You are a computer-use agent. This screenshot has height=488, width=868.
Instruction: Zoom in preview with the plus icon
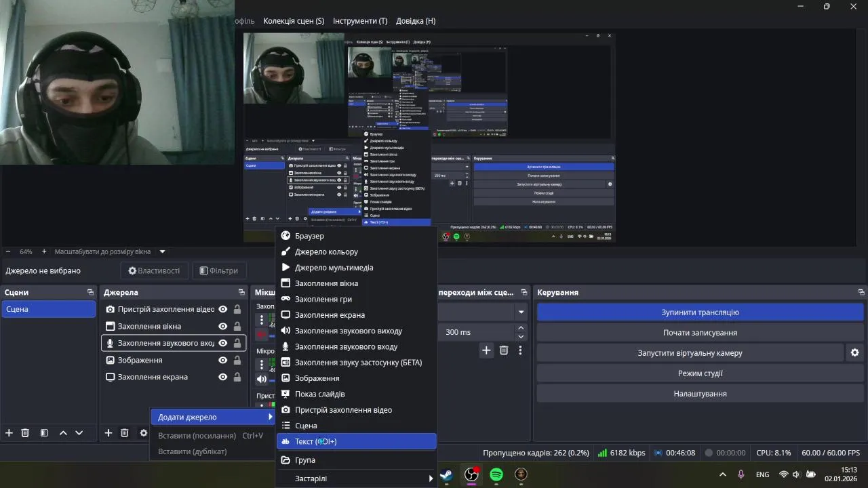(x=44, y=251)
